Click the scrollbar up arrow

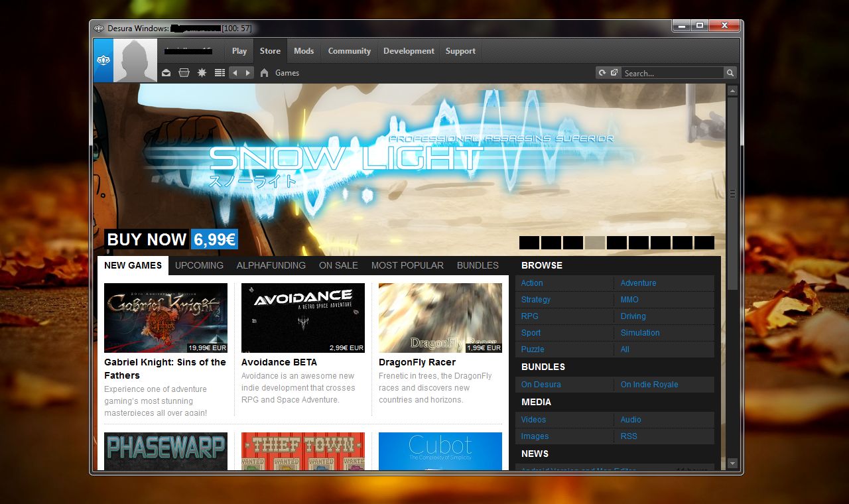(x=732, y=91)
